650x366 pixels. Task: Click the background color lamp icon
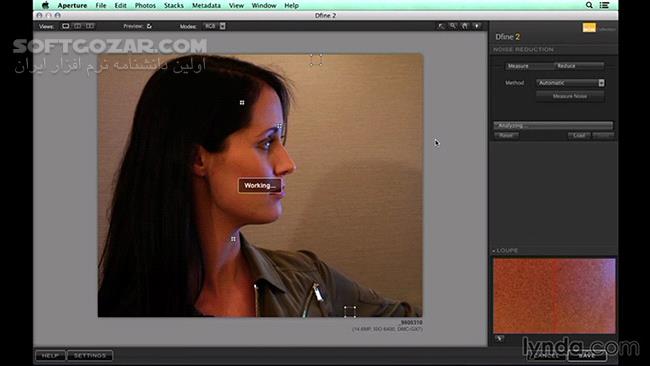click(x=477, y=26)
